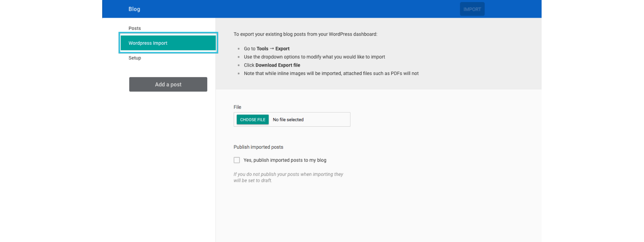Click the 'To export your existing blog posts' intro text

[305, 34]
